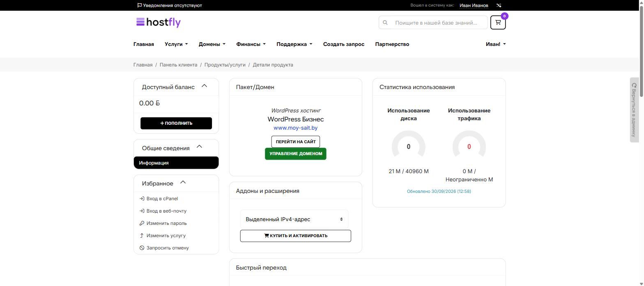Click the upgrade arrow icon
This screenshot has height=286, width=644.
tap(142, 236)
